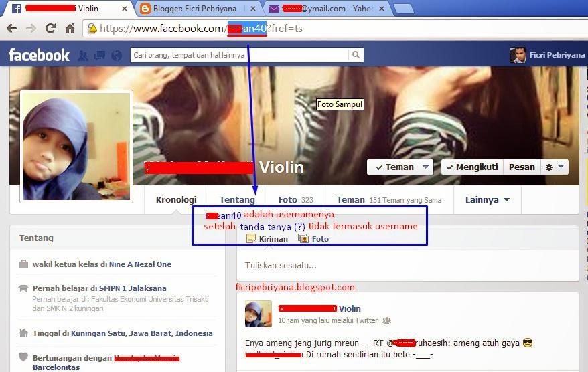588x372 pixels.
Task: Switch to the ymail.com Yahoo tab
Action: point(326,8)
